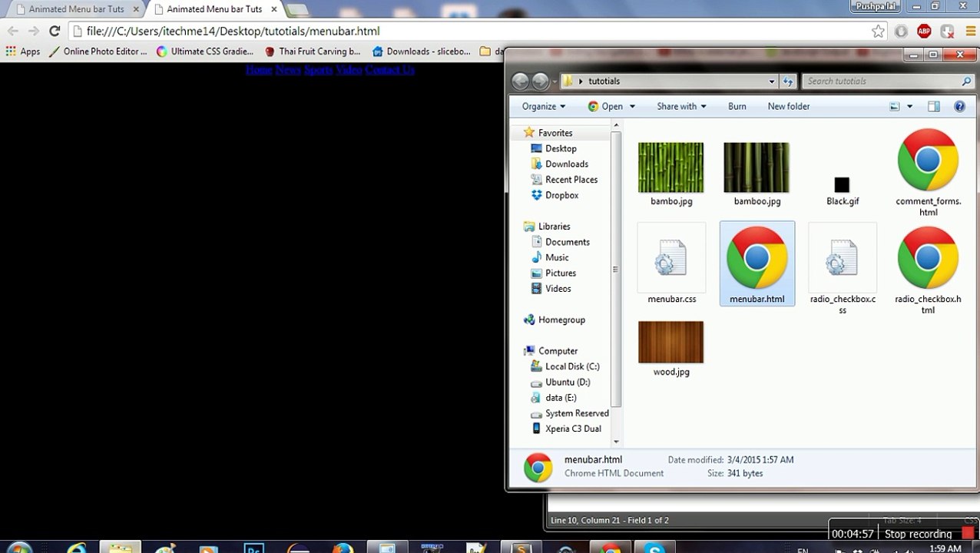Reload the page in Chrome

[54, 31]
